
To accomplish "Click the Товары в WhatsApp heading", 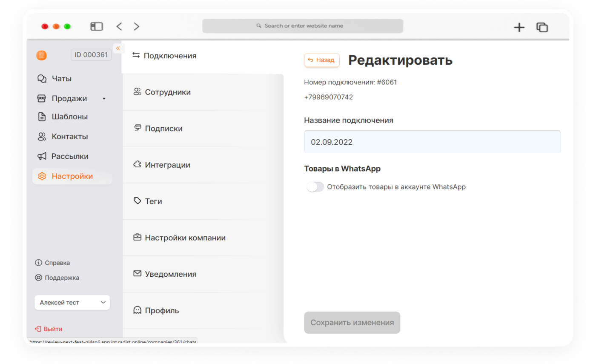I will tap(342, 169).
